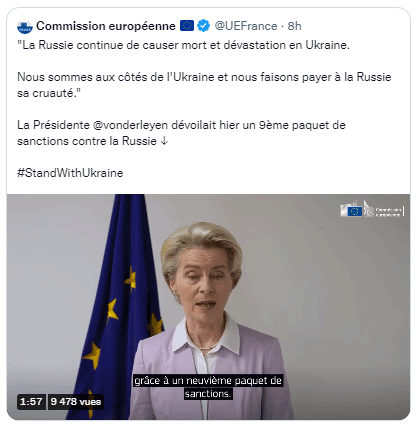The height and width of the screenshot is (429, 417).
Task: Open the @UEFrance handle link
Action: 246,26
